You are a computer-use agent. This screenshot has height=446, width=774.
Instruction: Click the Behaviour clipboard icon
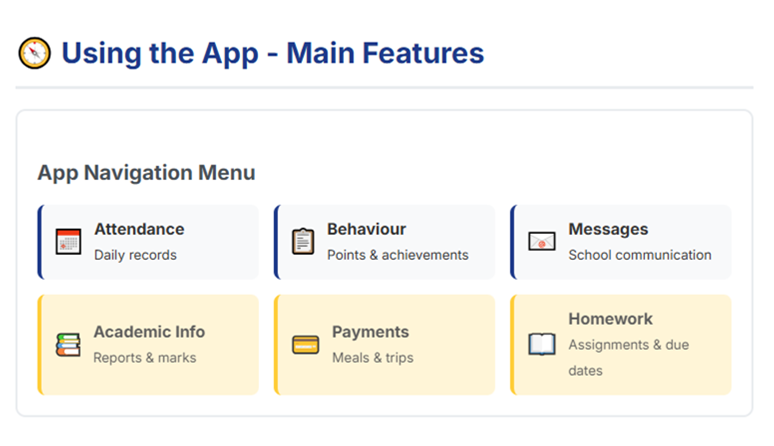click(303, 242)
